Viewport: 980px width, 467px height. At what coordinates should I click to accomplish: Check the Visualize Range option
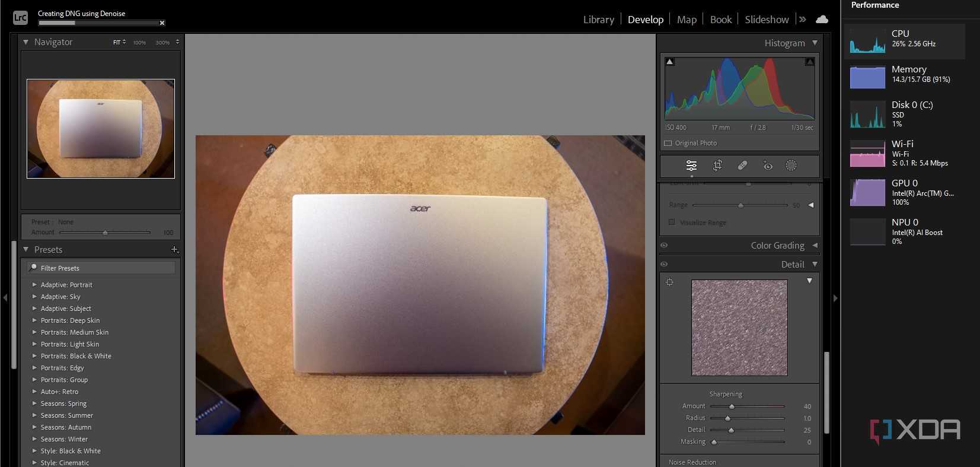(x=672, y=222)
